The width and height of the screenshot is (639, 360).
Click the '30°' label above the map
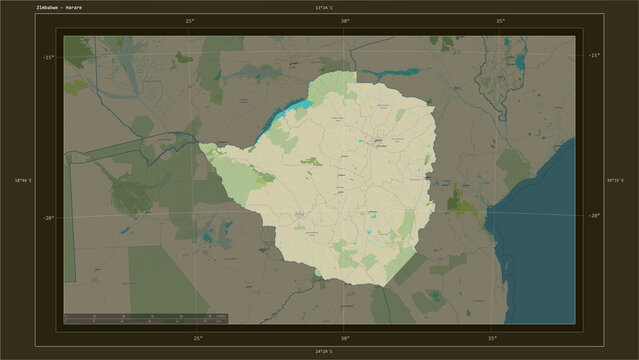(x=345, y=21)
